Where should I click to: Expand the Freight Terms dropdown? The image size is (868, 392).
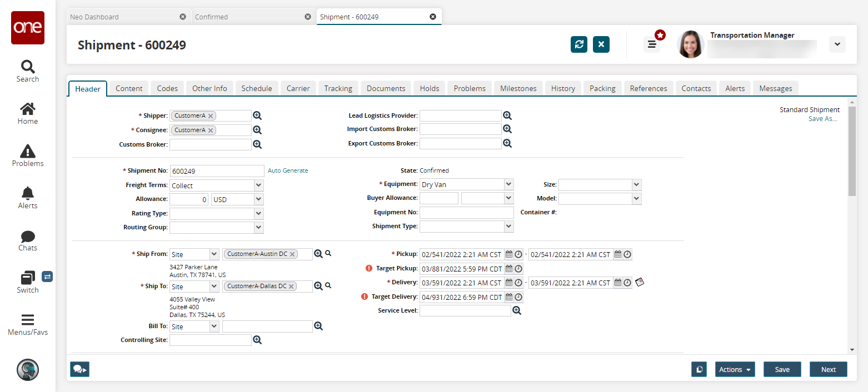[x=258, y=185]
